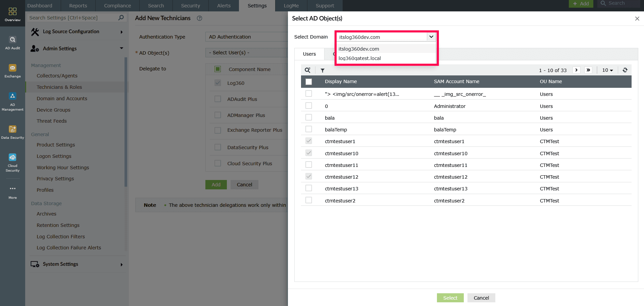Open the Exchange sidebar icon
The width and height of the screenshot is (644, 306).
click(x=12, y=71)
